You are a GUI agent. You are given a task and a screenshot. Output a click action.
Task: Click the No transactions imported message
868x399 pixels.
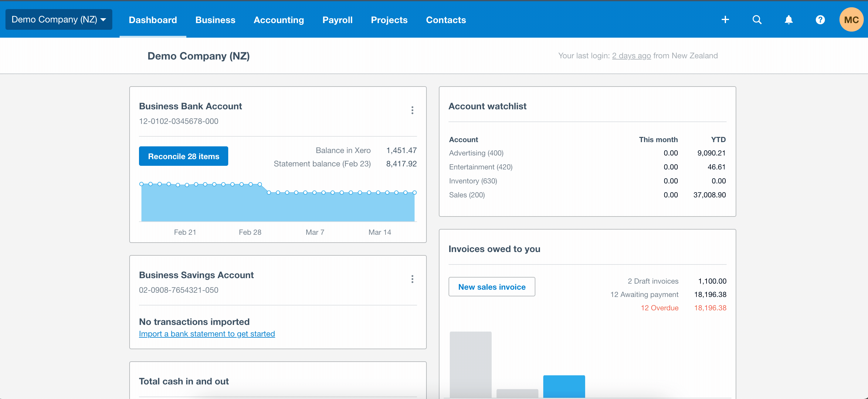(x=194, y=322)
